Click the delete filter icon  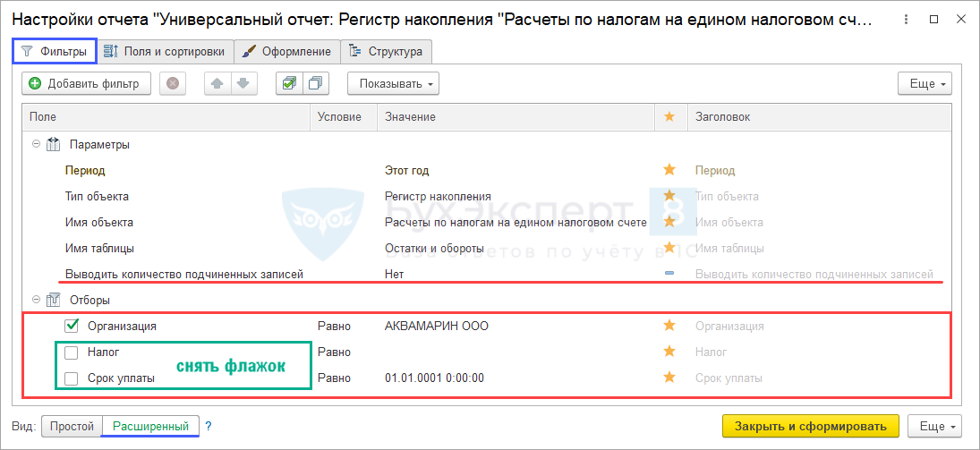[x=173, y=84]
